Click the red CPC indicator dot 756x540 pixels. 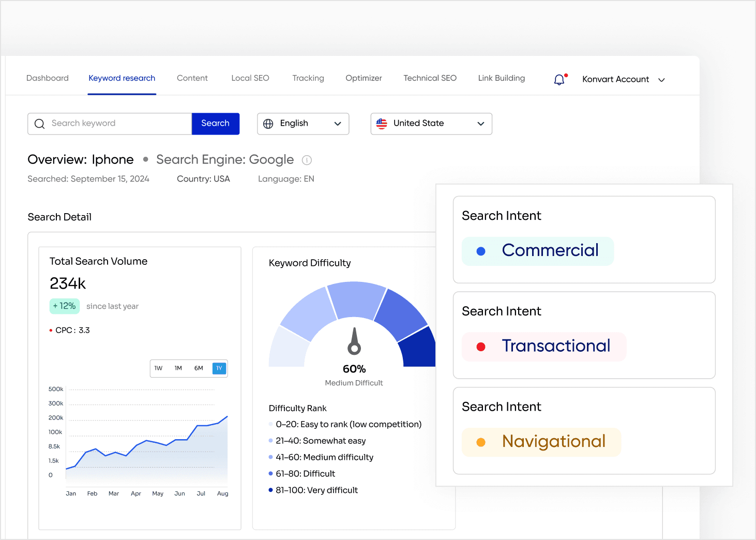(50, 330)
